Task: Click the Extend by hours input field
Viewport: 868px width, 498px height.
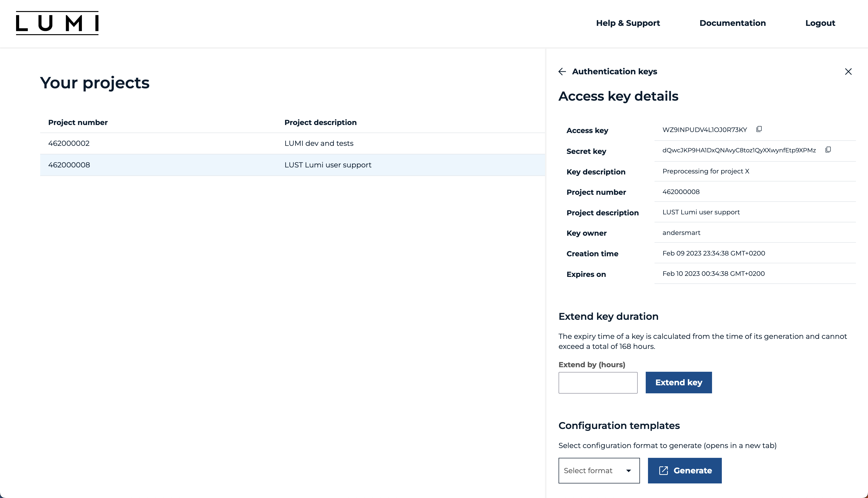Action: click(597, 382)
